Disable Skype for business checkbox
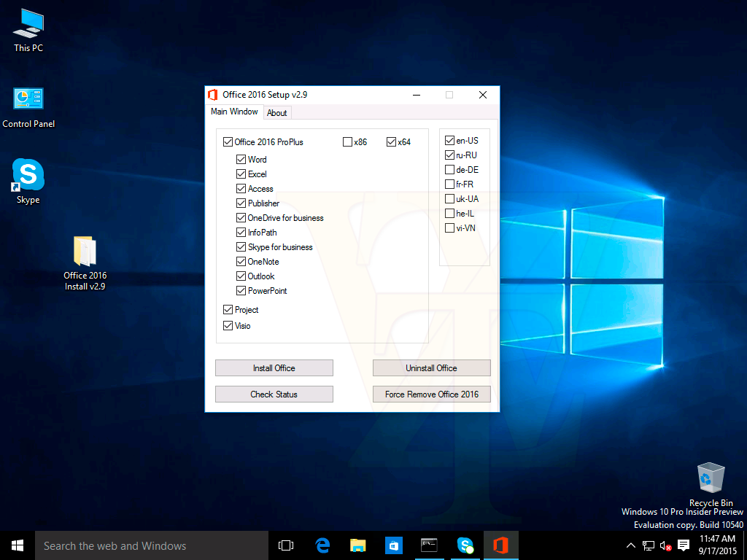Viewport: 747px width, 560px height. pyautogui.click(x=241, y=247)
